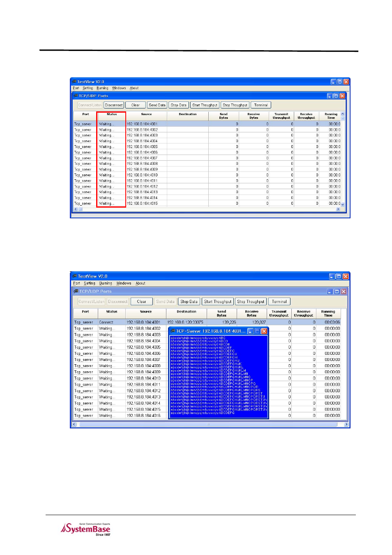Open the Port menu in the upper TestView window

(76, 88)
